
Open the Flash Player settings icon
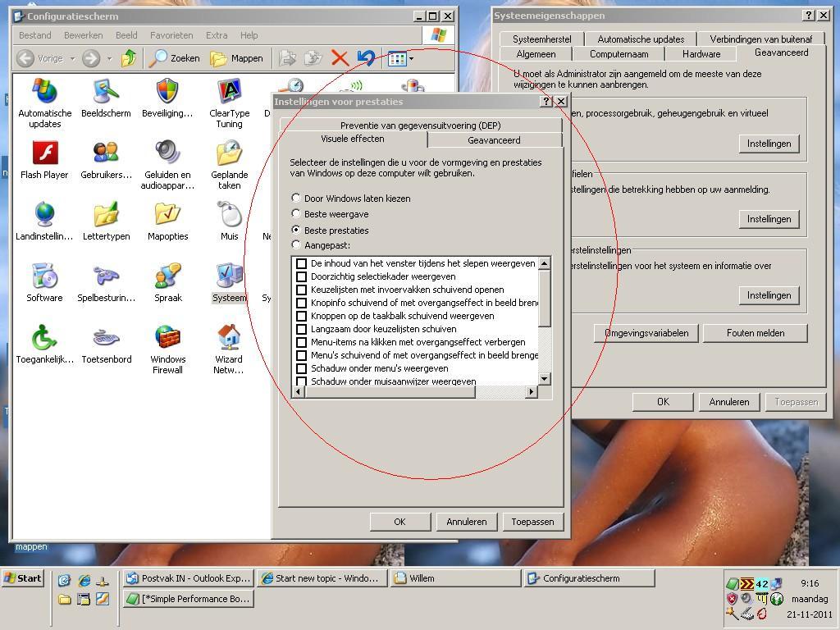click(44, 154)
